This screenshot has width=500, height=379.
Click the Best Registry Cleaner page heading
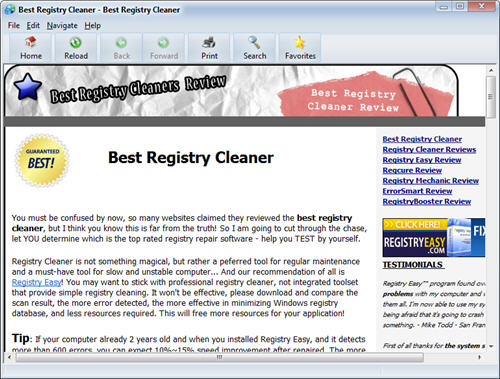click(x=191, y=158)
